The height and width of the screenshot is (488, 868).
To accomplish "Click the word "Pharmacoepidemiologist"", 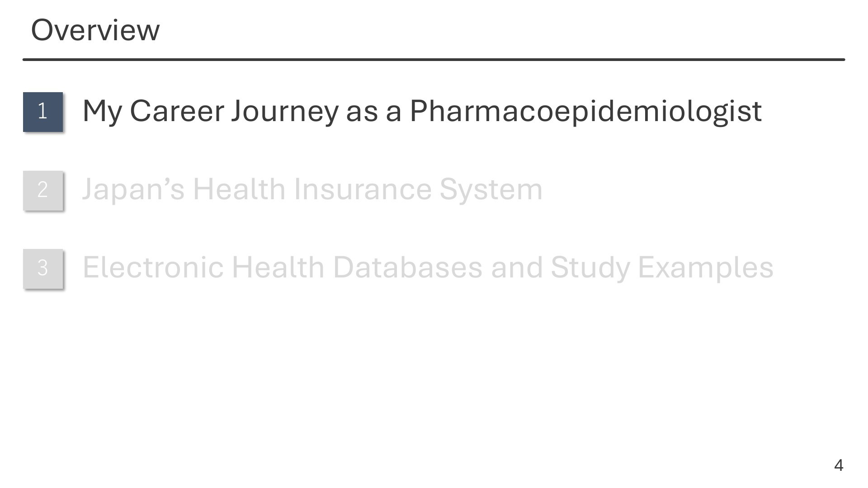I will click(x=586, y=112).
